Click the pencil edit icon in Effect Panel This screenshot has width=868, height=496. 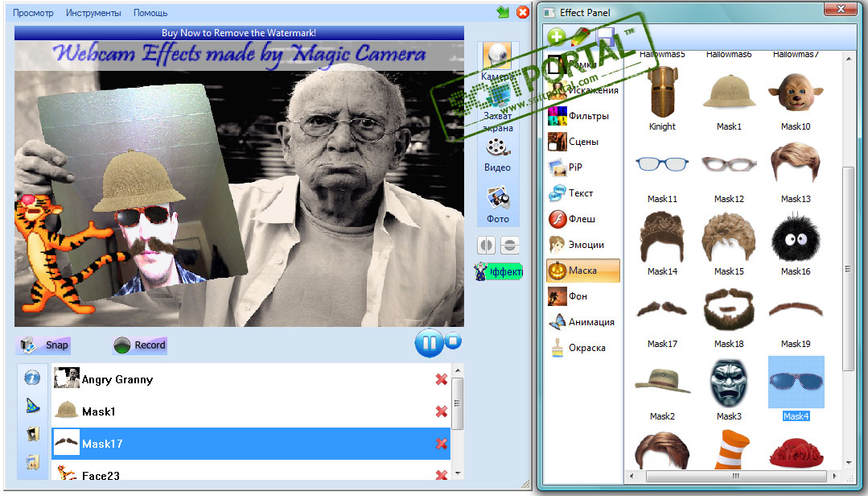[579, 37]
